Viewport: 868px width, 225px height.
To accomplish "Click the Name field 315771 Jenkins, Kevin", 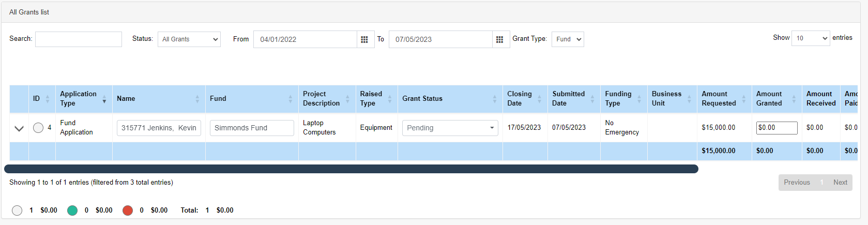I will [159, 128].
